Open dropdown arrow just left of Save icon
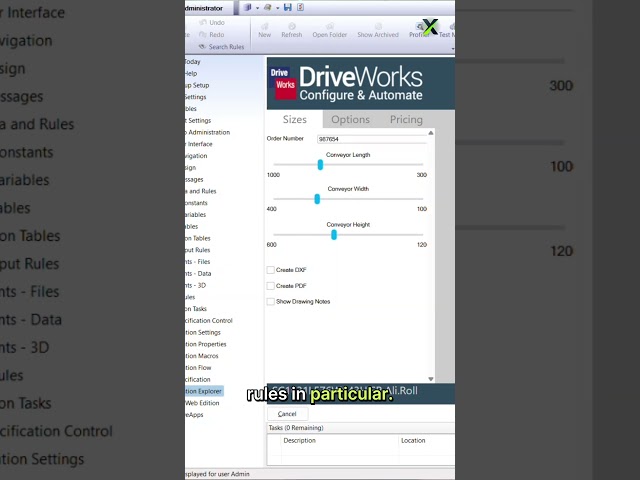Image resolution: width=640 pixels, height=480 pixels. tap(278, 8)
